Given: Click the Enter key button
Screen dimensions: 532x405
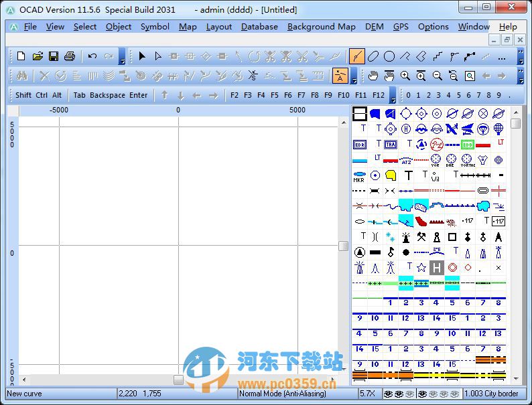Looking at the screenshot, I should tap(139, 95).
